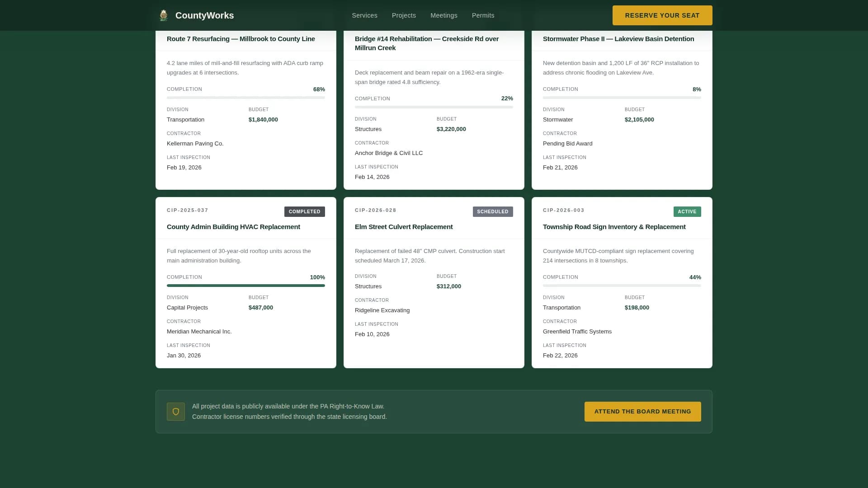
Task: Click the SCHEDULED status badge
Action: coord(493,211)
